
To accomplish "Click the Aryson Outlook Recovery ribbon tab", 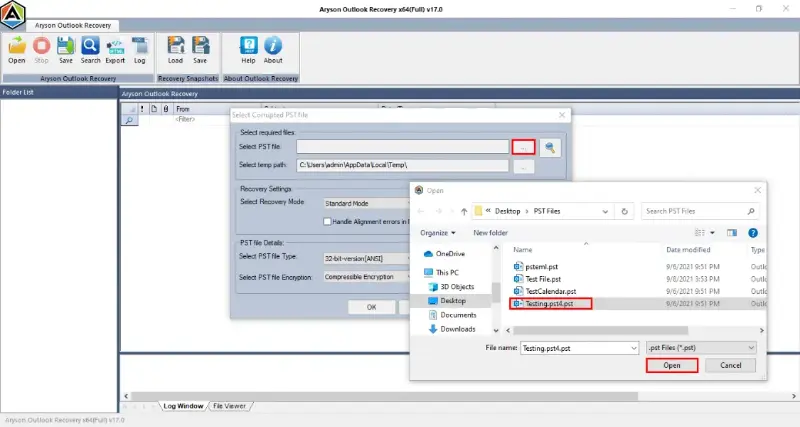I will (73, 25).
